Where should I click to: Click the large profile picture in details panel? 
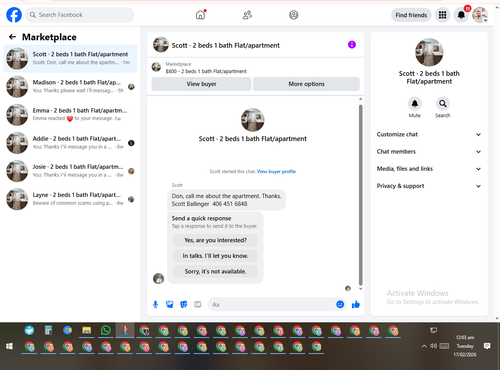[429, 52]
